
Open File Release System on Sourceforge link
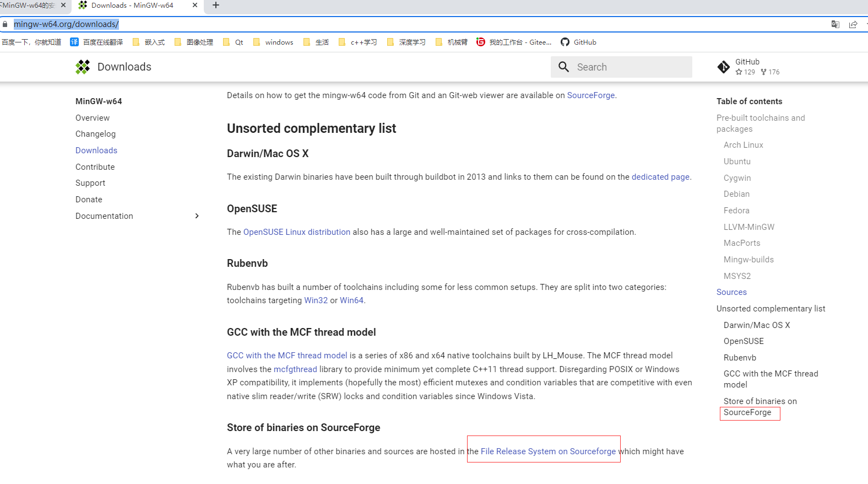point(548,451)
